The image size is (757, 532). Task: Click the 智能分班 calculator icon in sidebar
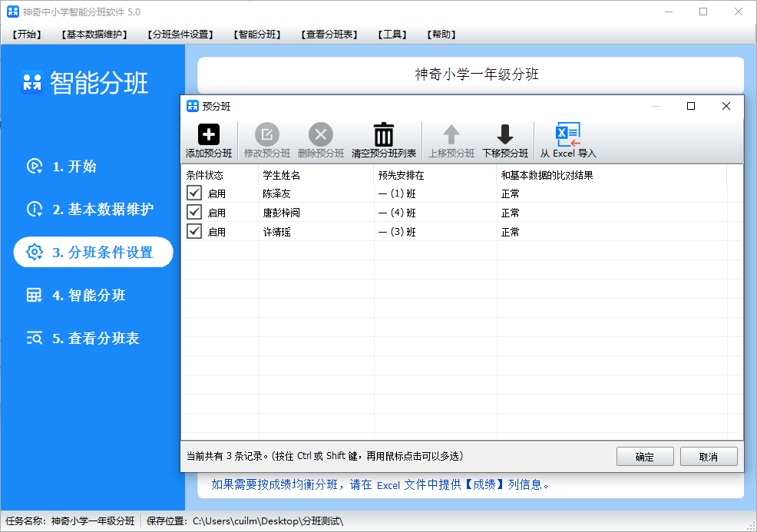pos(35,295)
